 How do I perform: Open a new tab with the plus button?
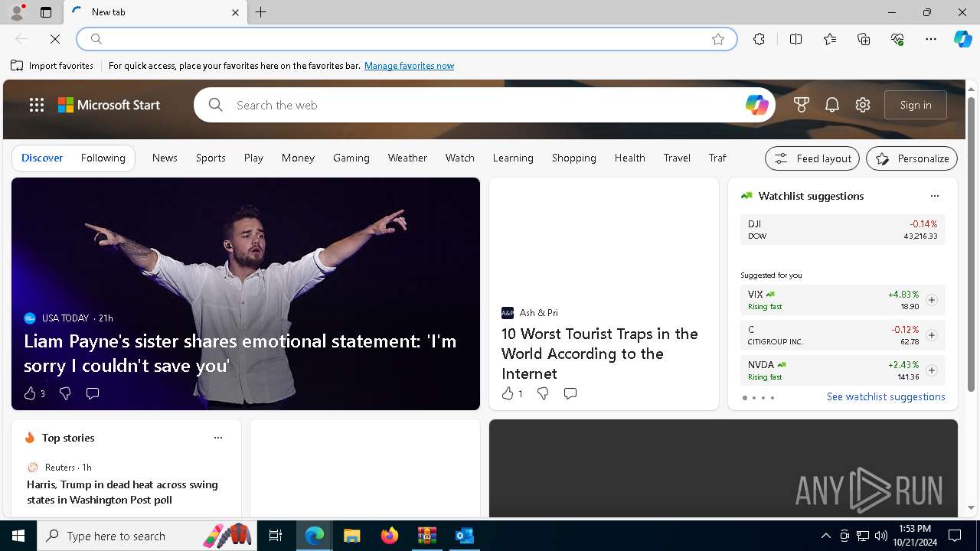pyautogui.click(x=261, y=12)
